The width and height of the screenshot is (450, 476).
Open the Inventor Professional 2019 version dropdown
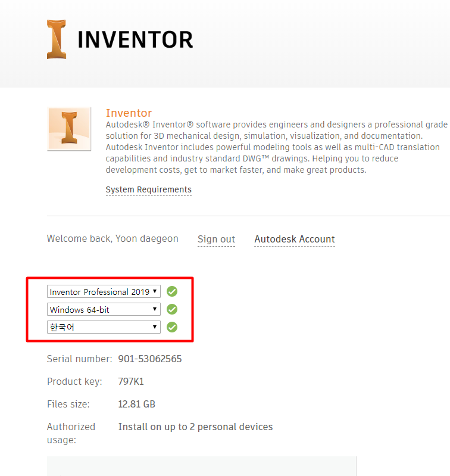104,291
